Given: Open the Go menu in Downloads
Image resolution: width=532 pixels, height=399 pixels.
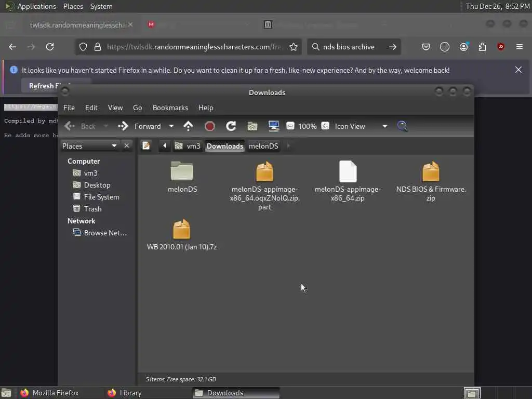Looking at the screenshot, I should pyautogui.click(x=137, y=108).
